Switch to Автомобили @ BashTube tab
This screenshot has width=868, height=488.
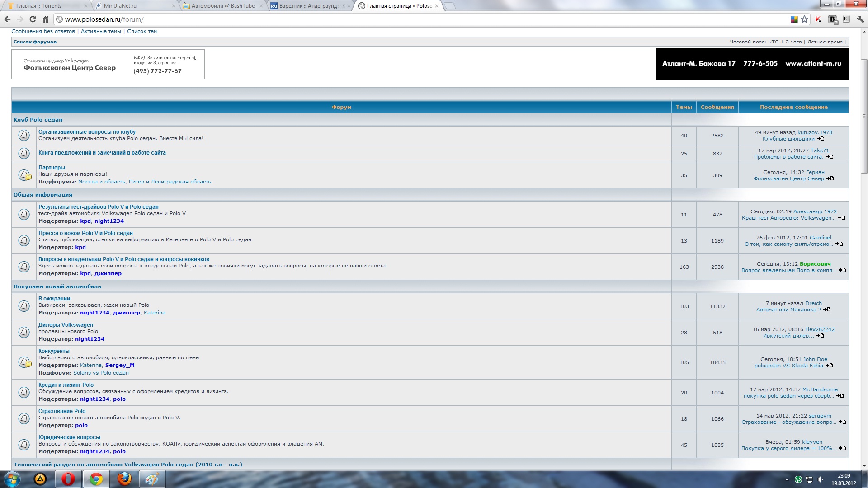223,6
